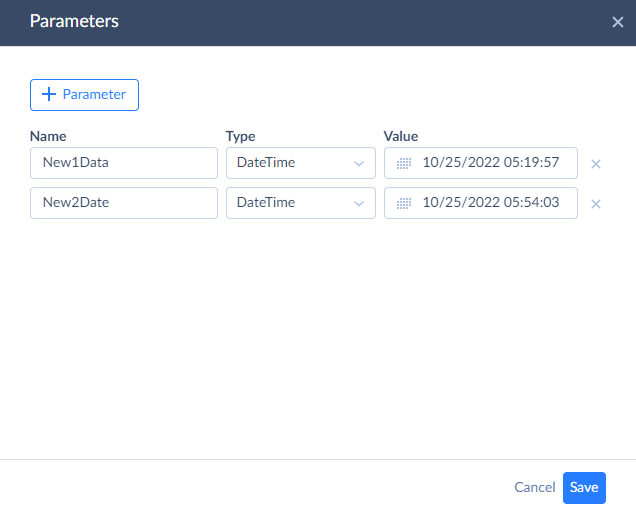Cancel parameter changes
This screenshot has height=513, width=636.
(x=535, y=487)
